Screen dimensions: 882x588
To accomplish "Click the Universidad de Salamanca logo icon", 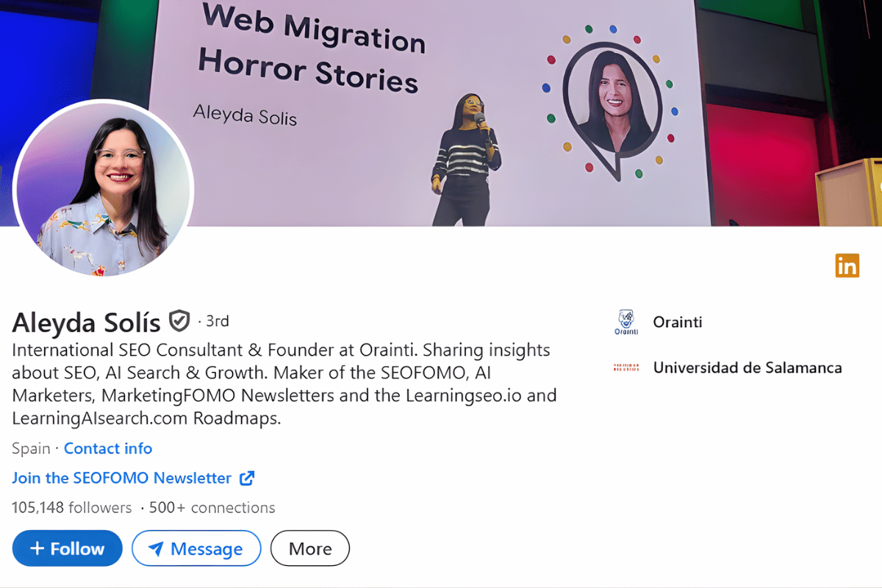I will click(625, 367).
